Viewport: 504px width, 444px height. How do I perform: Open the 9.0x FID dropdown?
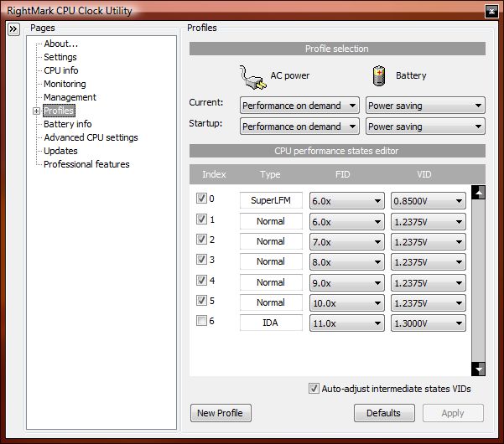pos(347,283)
